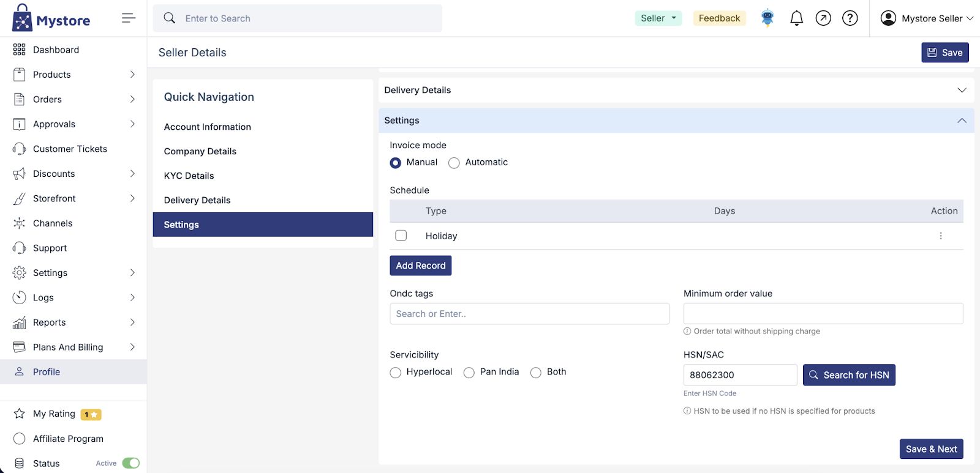980x473 pixels.
Task: Click the My Rating star icon
Action: click(x=20, y=414)
